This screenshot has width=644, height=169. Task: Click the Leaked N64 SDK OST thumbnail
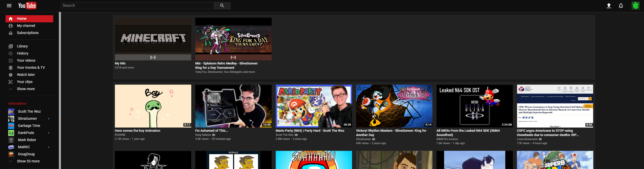pos(475,106)
